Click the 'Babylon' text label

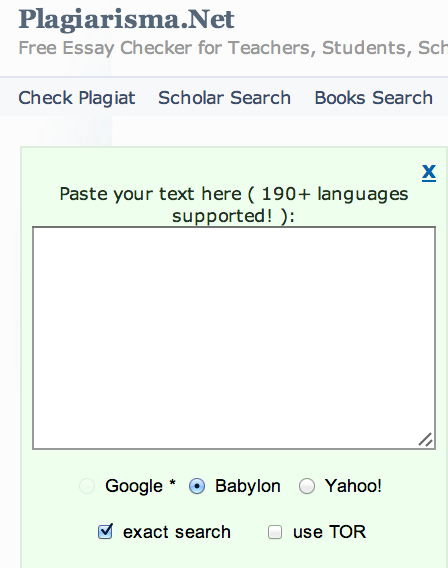pos(248,486)
